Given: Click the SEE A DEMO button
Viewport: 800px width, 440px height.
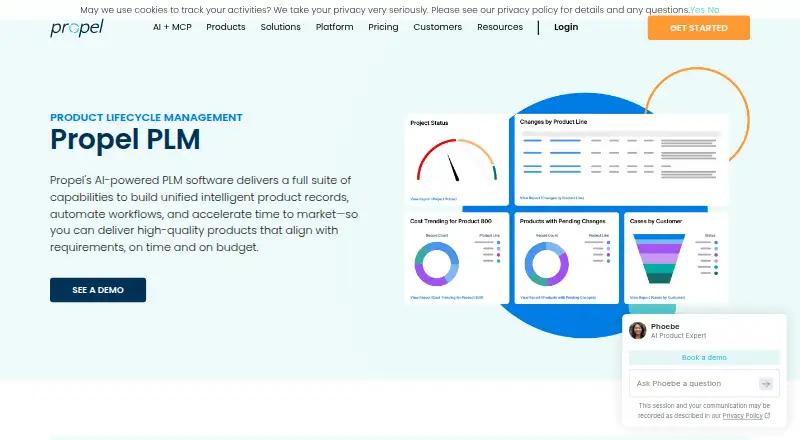Looking at the screenshot, I should [x=98, y=290].
